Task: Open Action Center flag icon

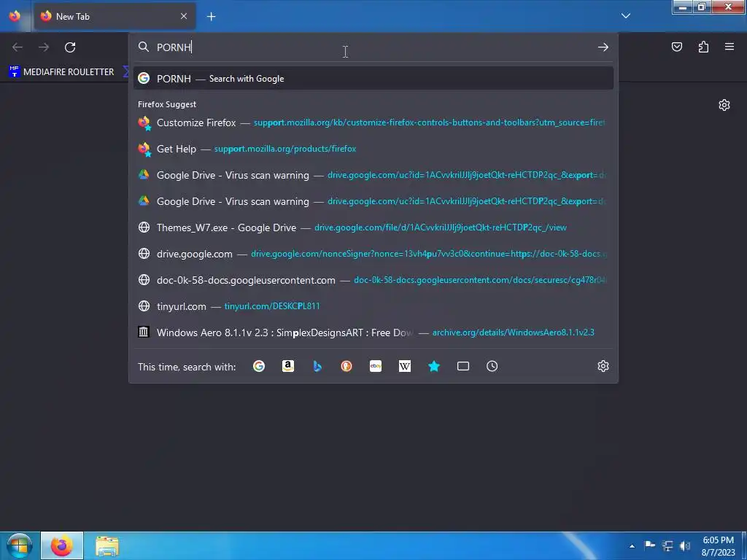Action: click(x=649, y=545)
